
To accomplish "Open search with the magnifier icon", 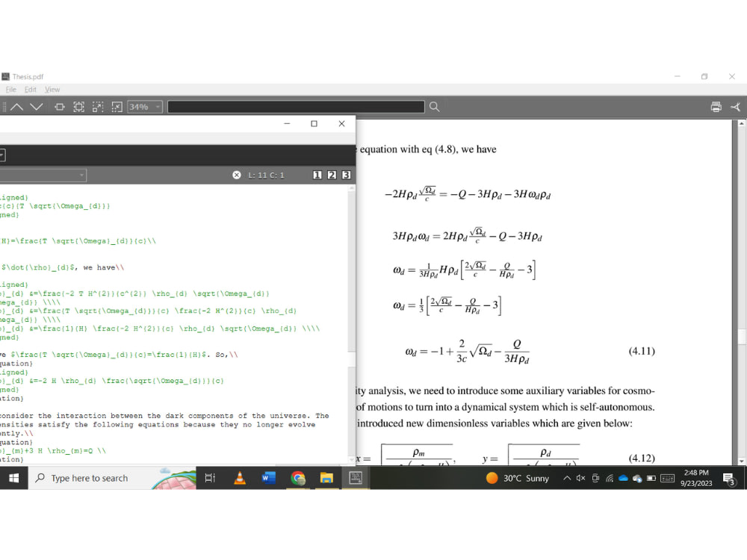I will point(434,107).
